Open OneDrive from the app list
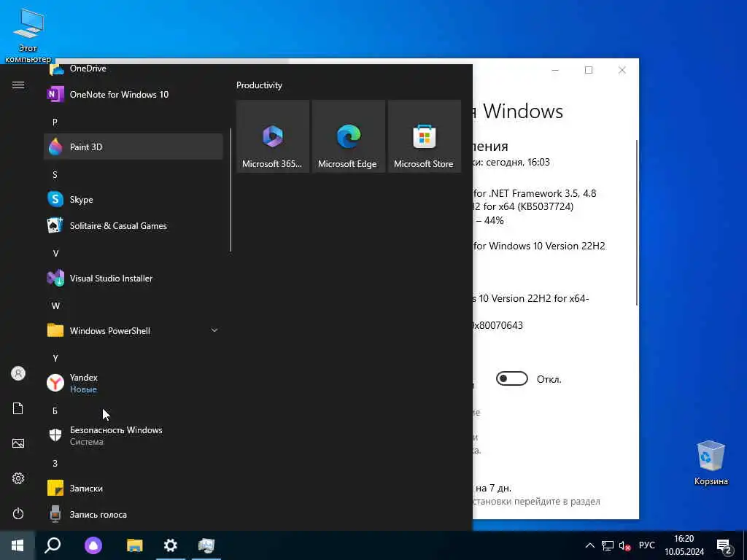The height and width of the screenshot is (560, 747). click(x=133, y=71)
